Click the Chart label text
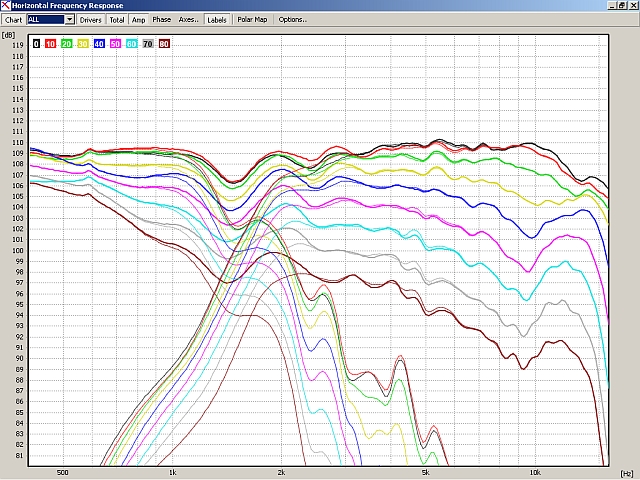This screenshot has height=480, width=640. (x=13, y=20)
